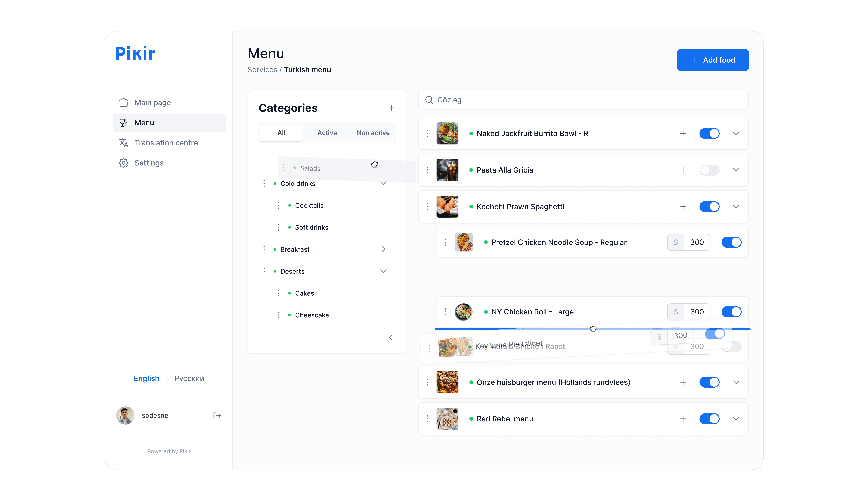This screenshot has height=501, width=868.
Task: Click the plus icon on the Pasta Alla Gricia row
Action: [683, 170]
